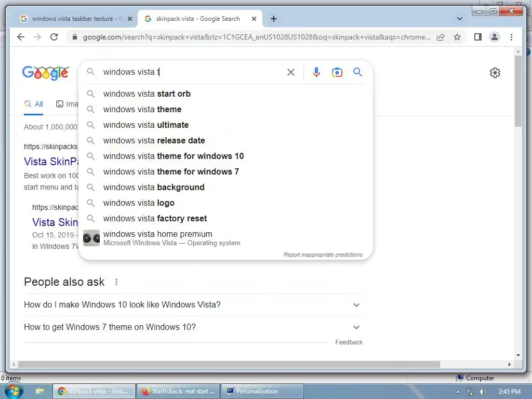
Task: Select 'windows vista home premium' entity suggestion
Action: [x=225, y=238]
